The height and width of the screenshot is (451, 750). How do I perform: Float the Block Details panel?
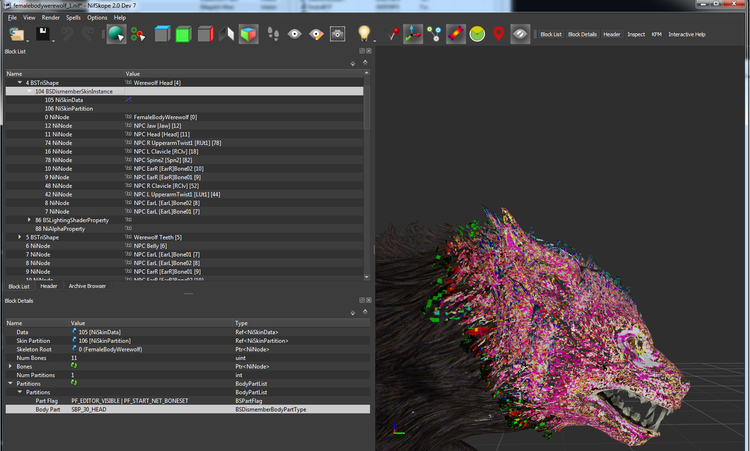click(362, 300)
